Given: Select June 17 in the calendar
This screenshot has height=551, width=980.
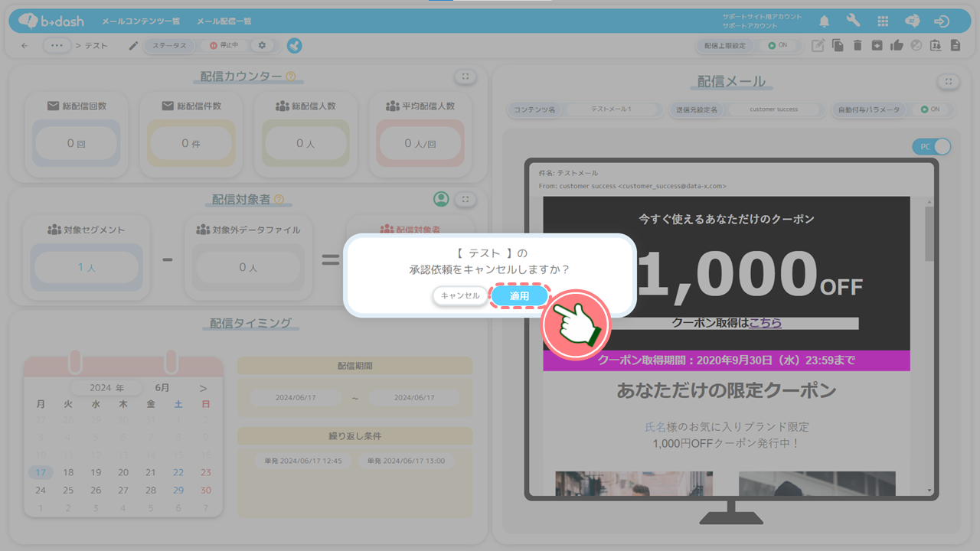Looking at the screenshot, I should (41, 472).
